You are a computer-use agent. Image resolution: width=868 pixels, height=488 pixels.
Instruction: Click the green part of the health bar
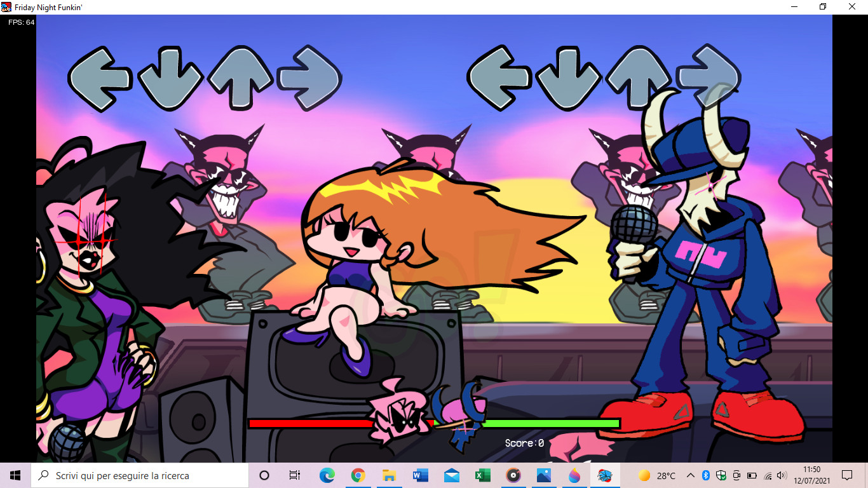(x=553, y=423)
